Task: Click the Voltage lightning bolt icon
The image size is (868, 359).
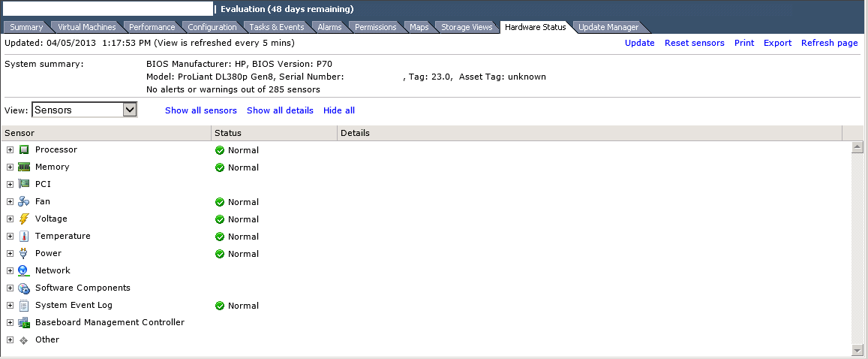Action: click(x=24, y=219)
